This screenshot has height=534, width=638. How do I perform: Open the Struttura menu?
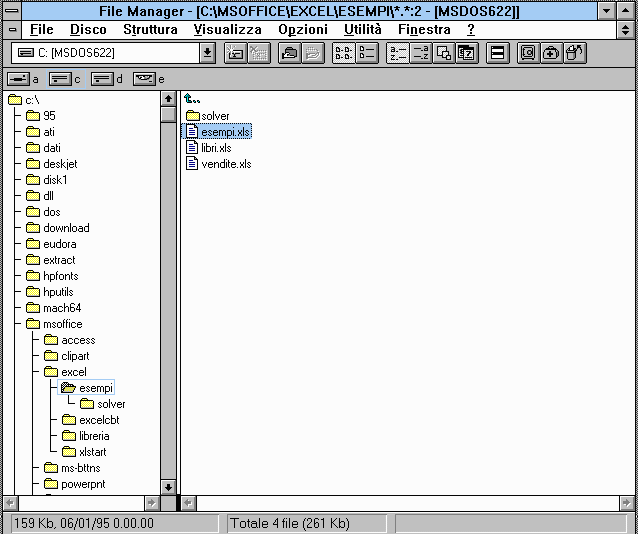coord(150,30)
